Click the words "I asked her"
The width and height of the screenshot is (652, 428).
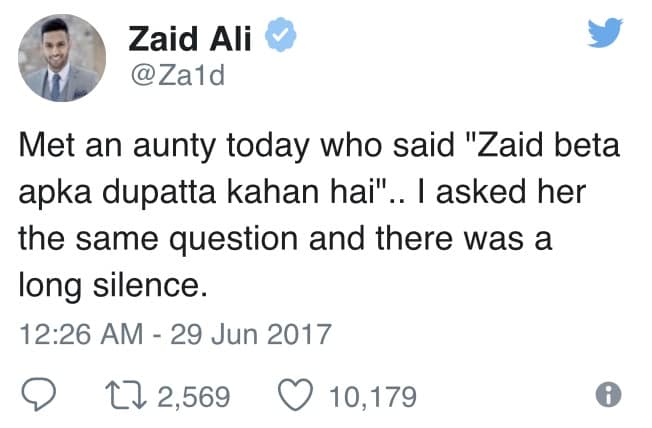point(501,192)
